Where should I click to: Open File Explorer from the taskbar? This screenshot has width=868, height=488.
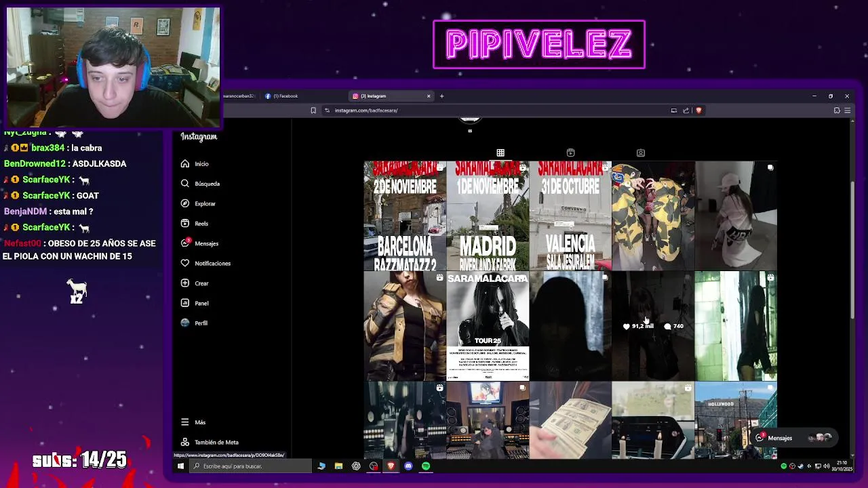[x=338, y=466]
